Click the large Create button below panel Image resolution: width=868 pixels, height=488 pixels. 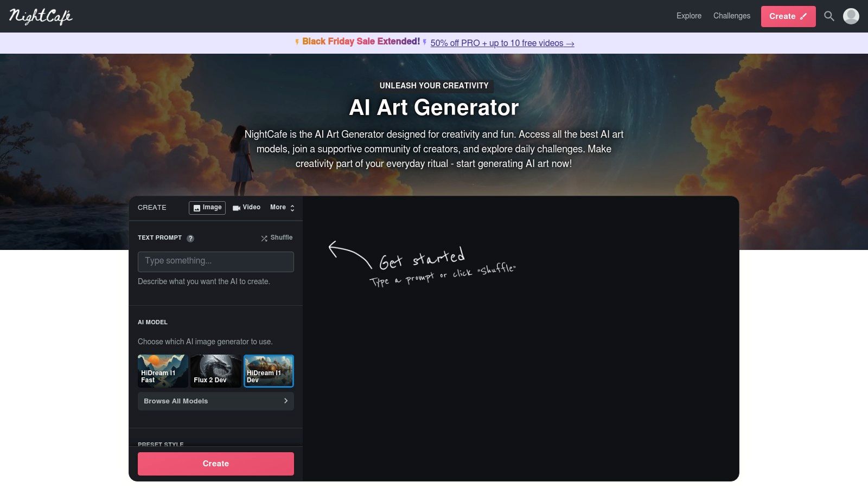[216, 464]
